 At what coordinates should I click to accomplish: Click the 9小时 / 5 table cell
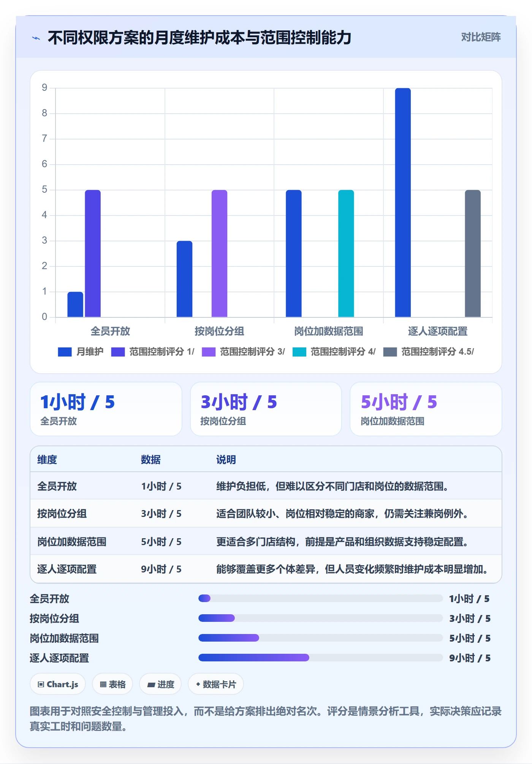(161, 569)
